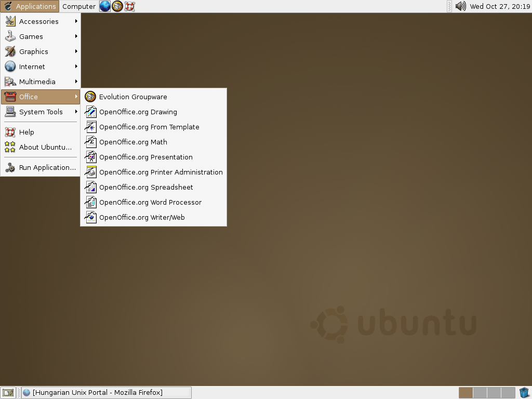Click the date and time clock
The image size is (532, 399).
[x=500, y=6]
